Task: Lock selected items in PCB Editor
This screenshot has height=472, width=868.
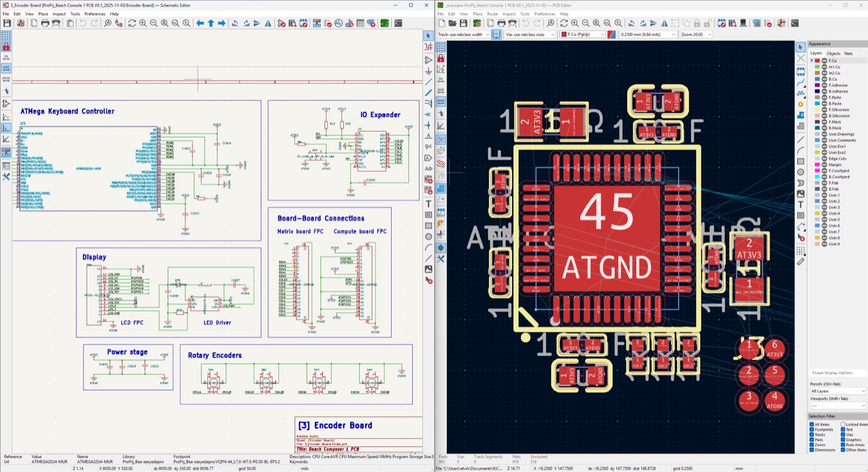Action: coord(697,23)
